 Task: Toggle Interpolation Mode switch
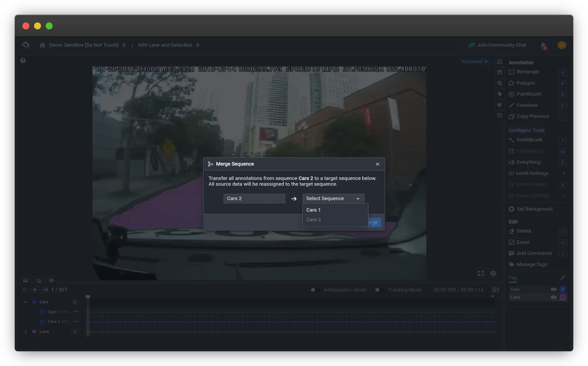[314, 290]
